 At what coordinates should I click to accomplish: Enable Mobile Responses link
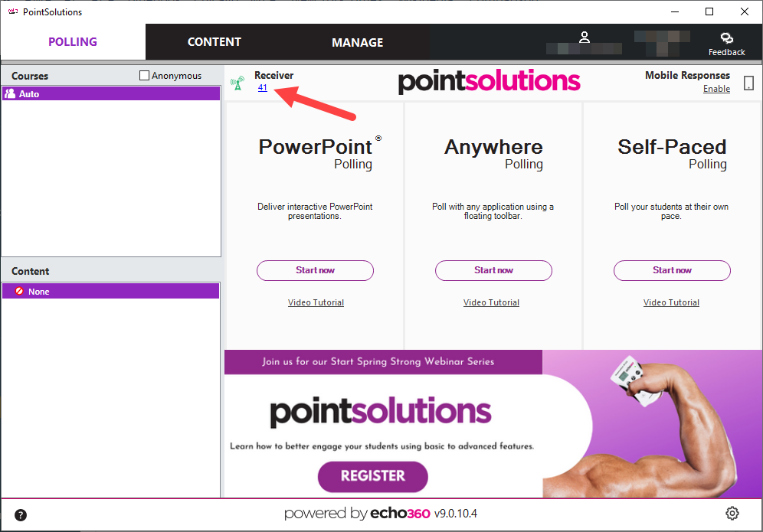(716, 89)
